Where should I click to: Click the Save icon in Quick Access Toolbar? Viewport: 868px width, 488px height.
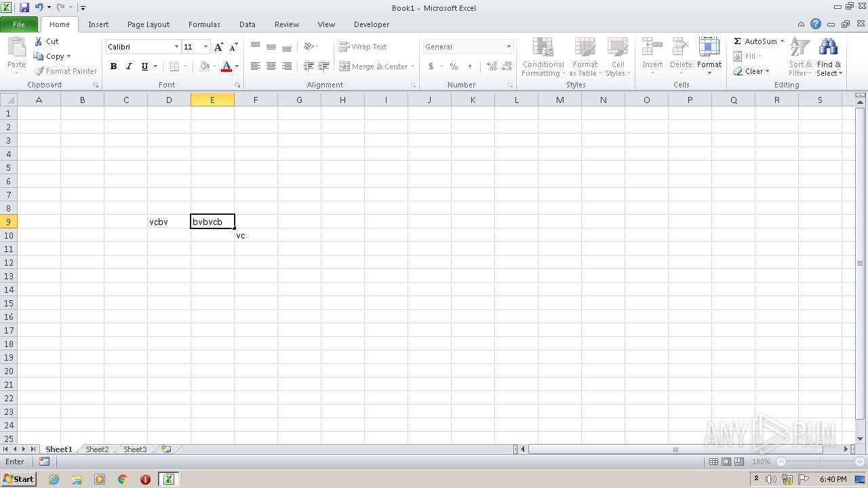click(24, 7)
